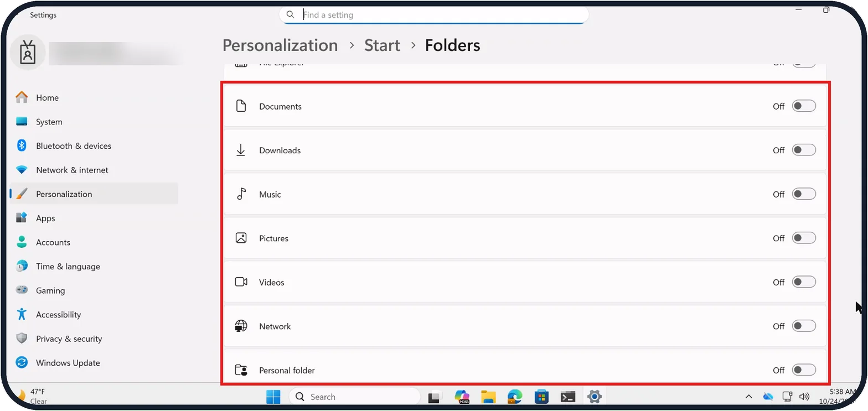Click the Music note icon
This screenshot has width=868, height=411.
241,194
